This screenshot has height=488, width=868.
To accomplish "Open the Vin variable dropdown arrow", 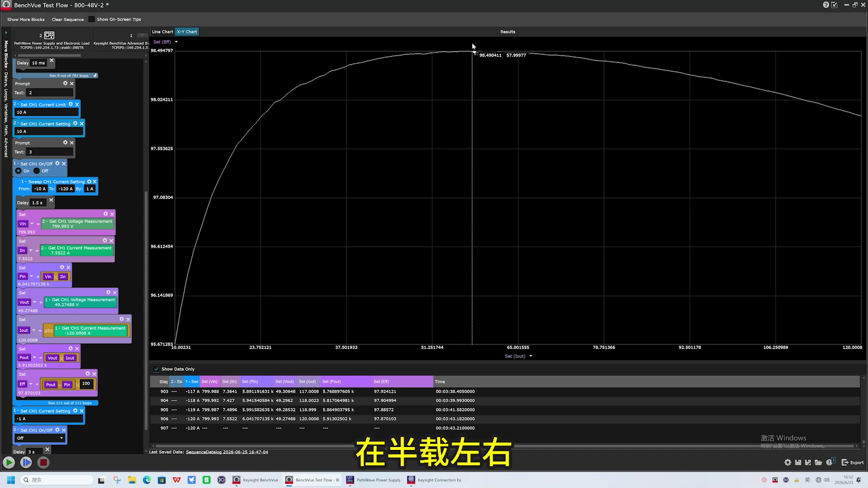I will tap(32, 224).
